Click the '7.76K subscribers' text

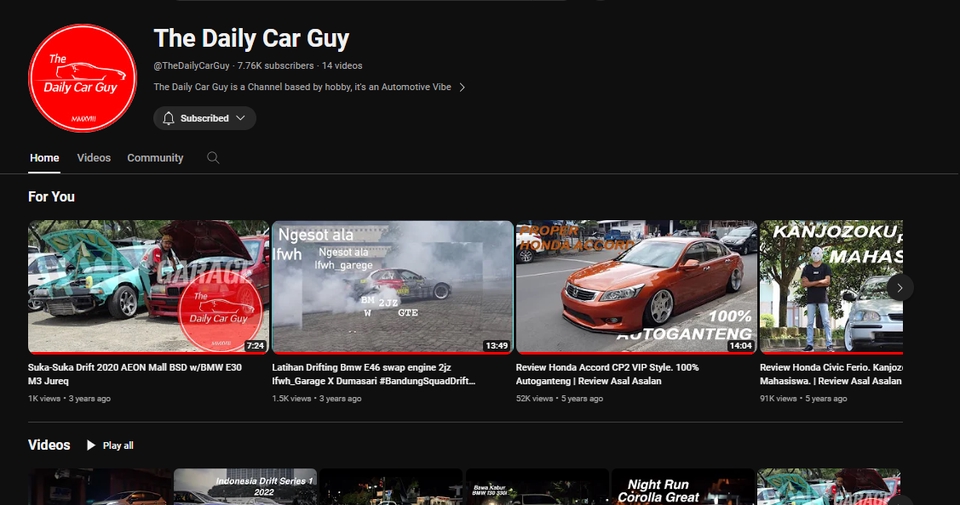(276, 65)
